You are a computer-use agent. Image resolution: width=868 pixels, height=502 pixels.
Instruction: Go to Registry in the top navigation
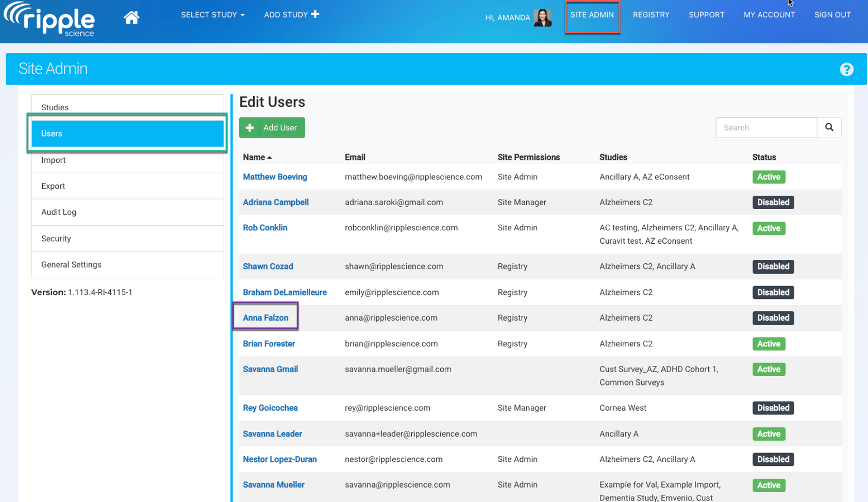(651, 15)
